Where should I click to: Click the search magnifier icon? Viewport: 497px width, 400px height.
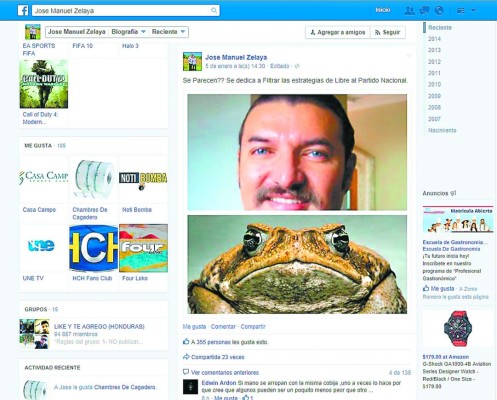pos(214,10)
